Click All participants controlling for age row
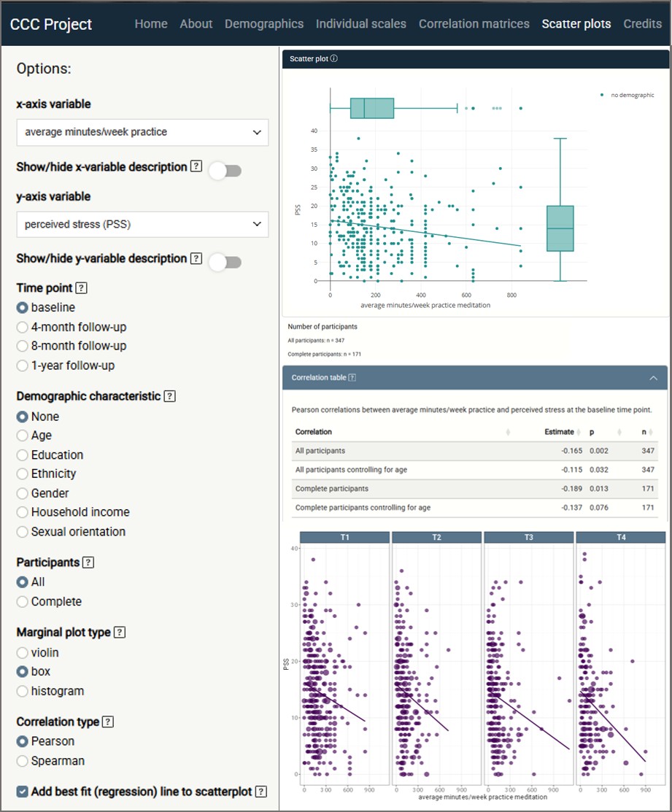This screenshot has width=672, height=812. click(x=475, y=470)
